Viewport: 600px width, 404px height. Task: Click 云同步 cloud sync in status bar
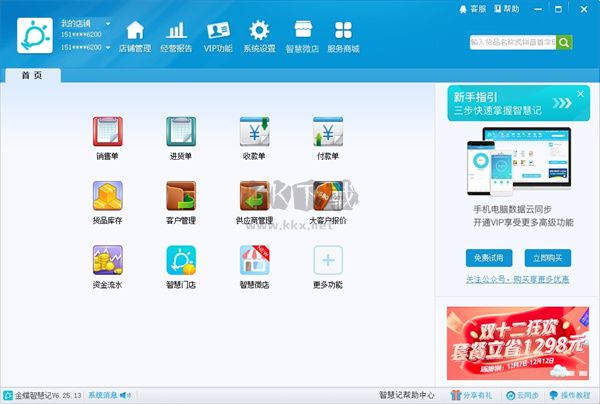coord(522,395)
